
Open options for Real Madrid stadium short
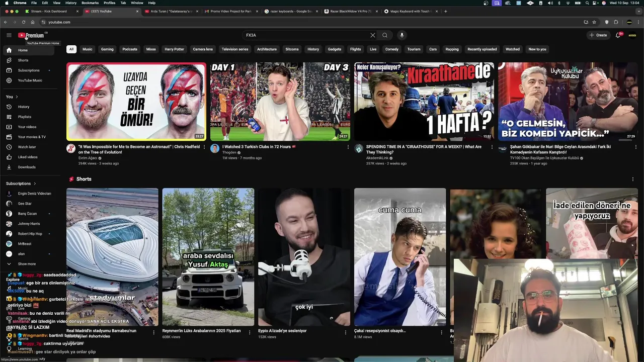(153, 332)
